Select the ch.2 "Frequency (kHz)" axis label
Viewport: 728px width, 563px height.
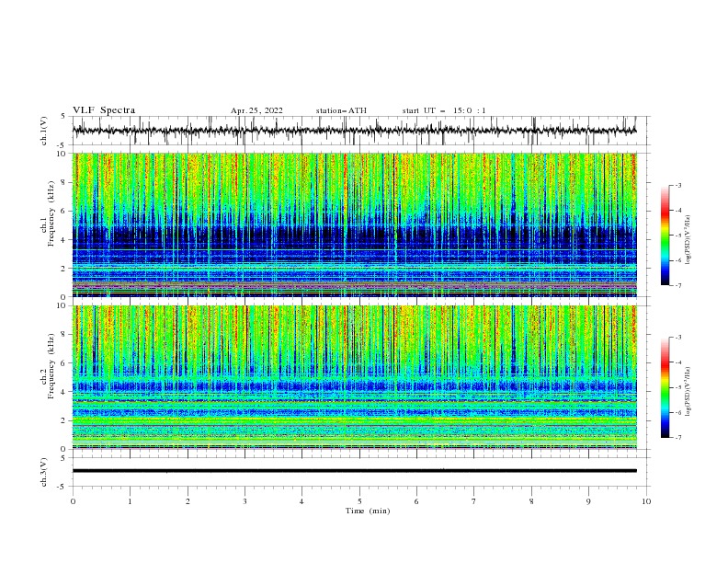point(51,366)
